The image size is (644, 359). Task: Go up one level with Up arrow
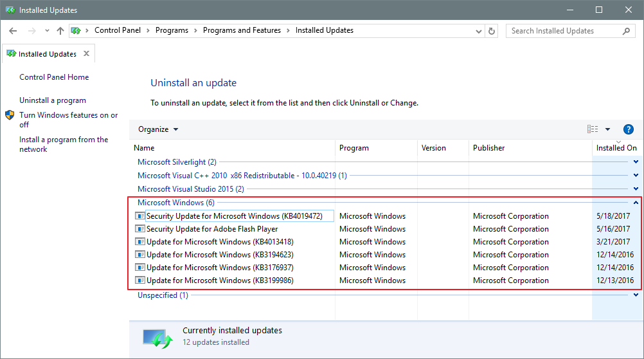click(x=60, y=31)
